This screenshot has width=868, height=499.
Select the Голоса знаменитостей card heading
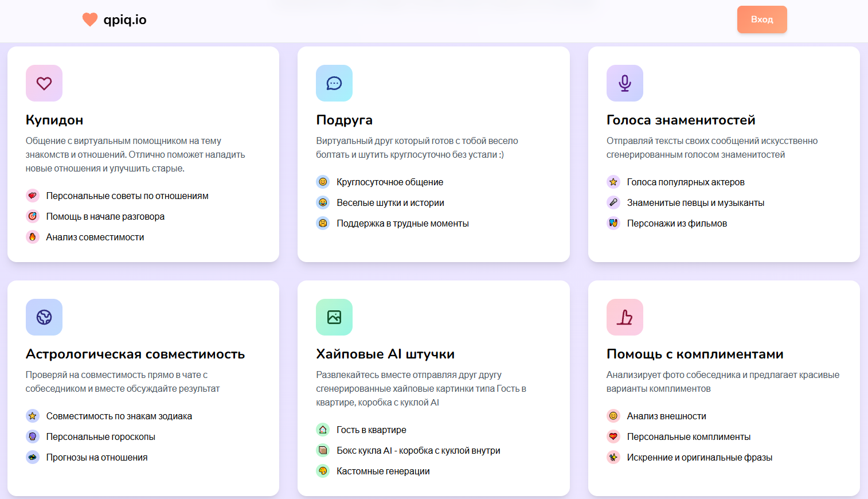pyautogui.click(x=681, y=120)
